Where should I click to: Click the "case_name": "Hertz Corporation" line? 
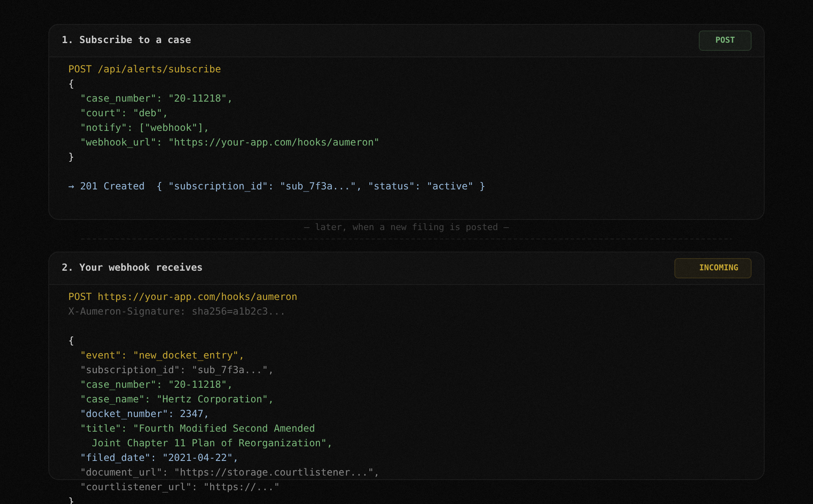coord(177,399)
